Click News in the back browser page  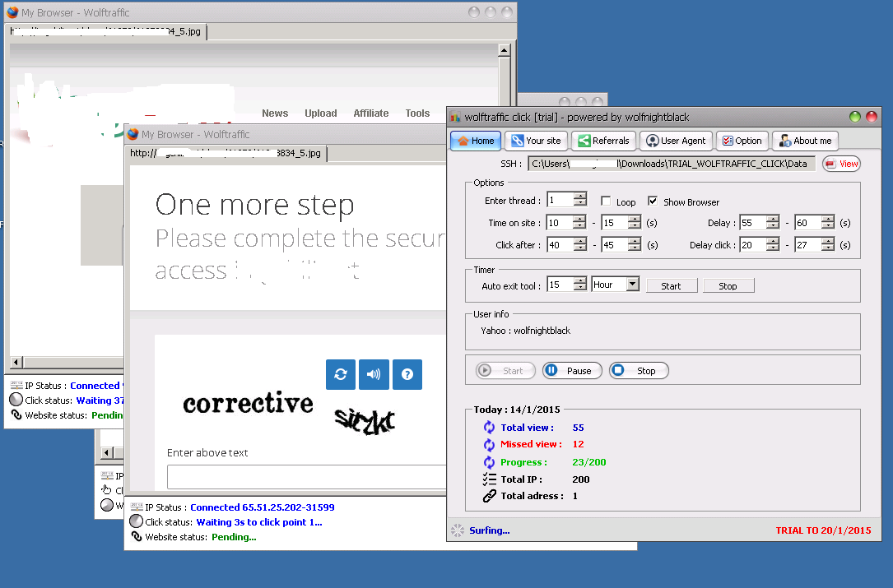[x=275, y=113]
